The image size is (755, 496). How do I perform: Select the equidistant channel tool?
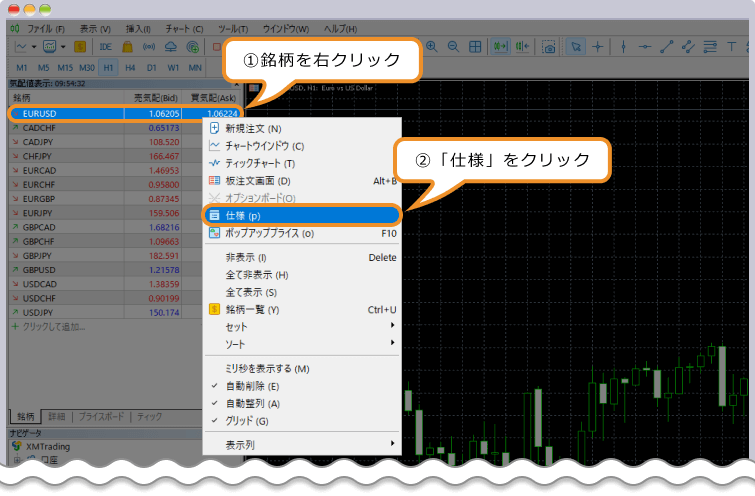688,47
